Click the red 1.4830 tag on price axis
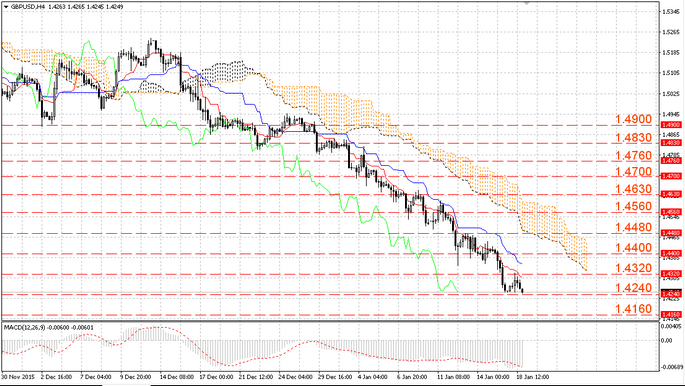The image size is (685, 386). pos(671,143)
